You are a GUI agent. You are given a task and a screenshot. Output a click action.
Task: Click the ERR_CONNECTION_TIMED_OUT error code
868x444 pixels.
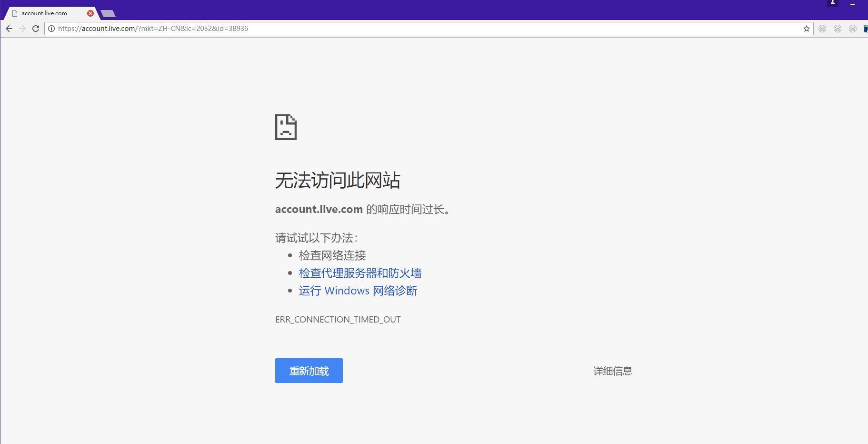(338, 320)
